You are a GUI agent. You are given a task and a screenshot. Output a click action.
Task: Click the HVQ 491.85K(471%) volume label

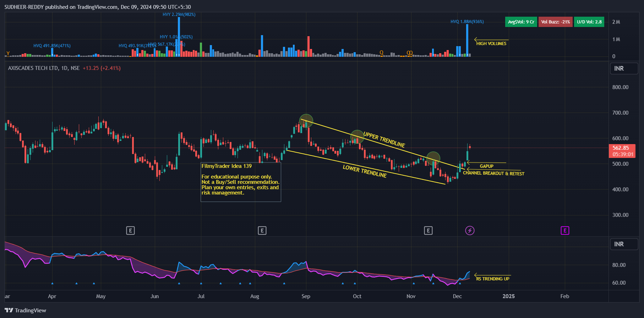pos(52,46)
